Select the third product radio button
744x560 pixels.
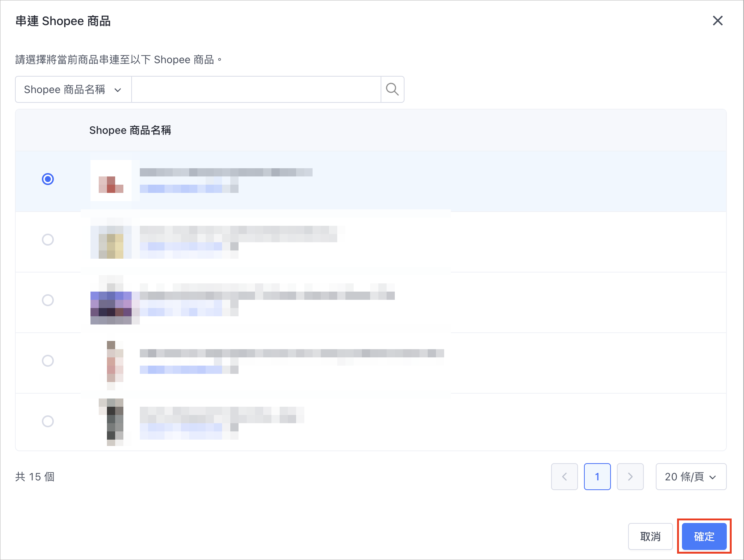click(48, 300)
